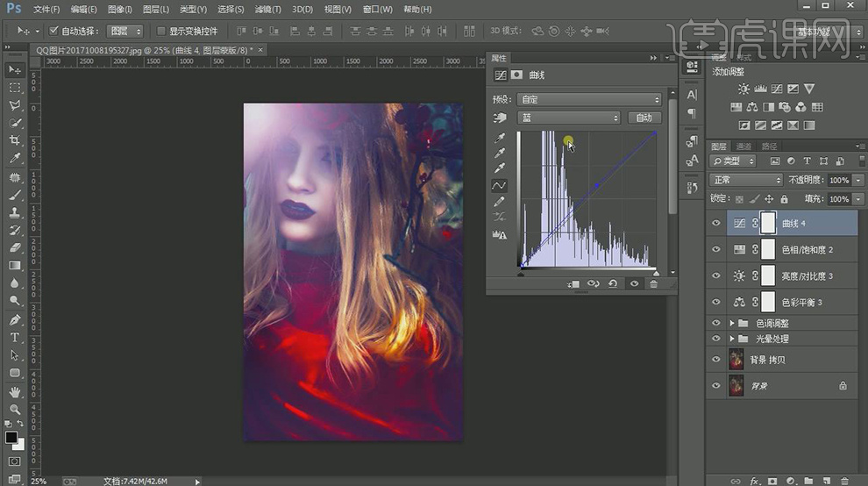Hide the 曲线 4 layer
The width and height of the screenshot is (868, 486).
[716, 224]
